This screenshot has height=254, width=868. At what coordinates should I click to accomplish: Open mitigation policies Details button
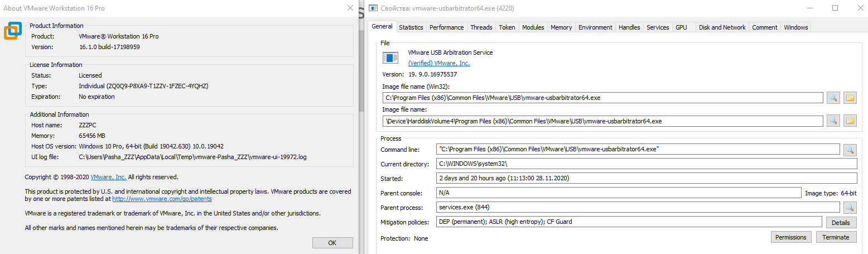[x=841, y=222]
